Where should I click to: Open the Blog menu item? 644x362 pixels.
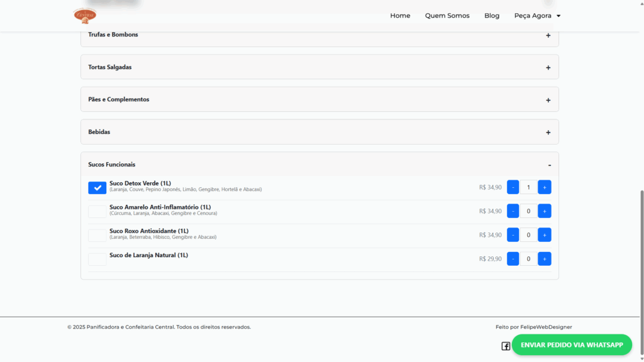492,16
